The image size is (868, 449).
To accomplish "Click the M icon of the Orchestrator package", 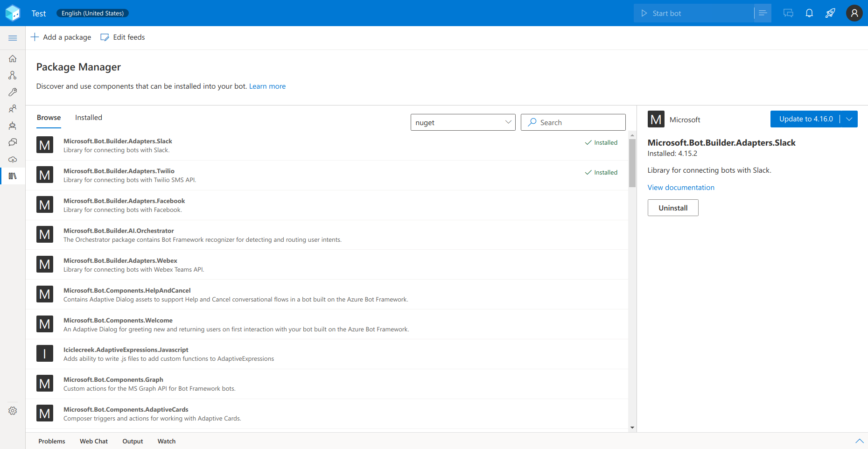I will pos(45,235).
